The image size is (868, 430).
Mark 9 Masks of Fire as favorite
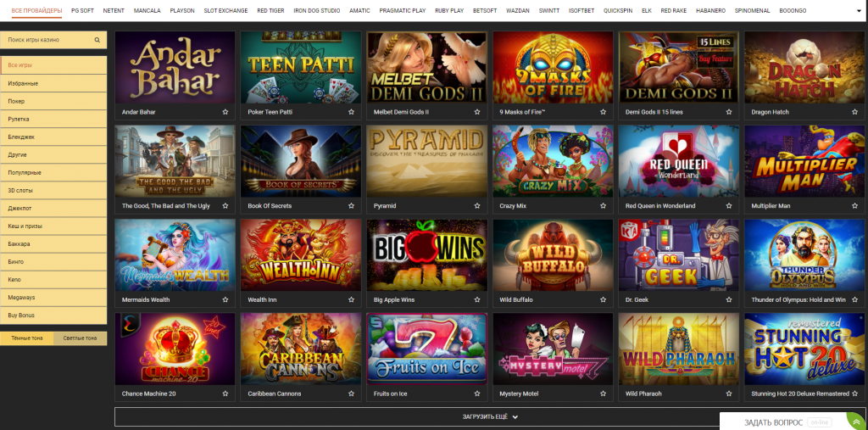(604, 112)
